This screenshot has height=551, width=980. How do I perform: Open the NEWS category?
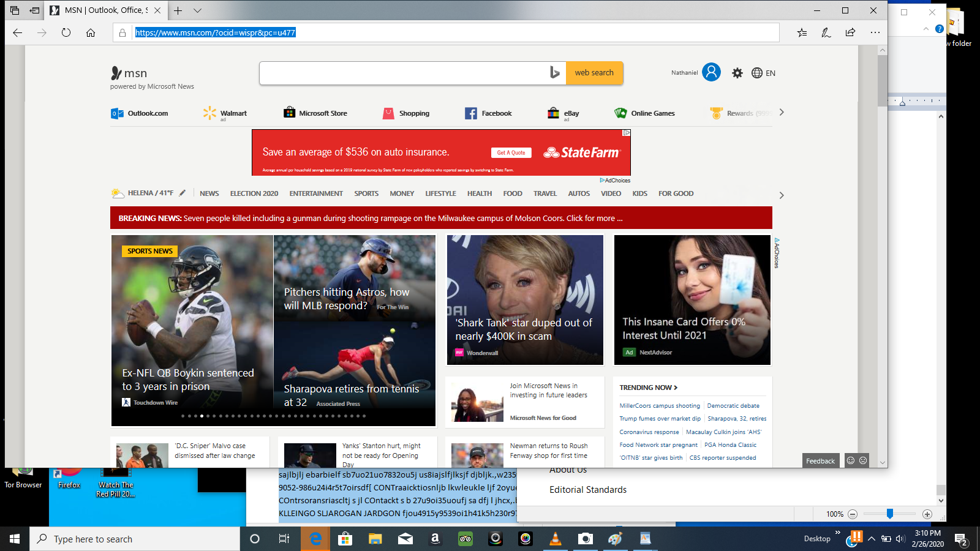(209, 193)
